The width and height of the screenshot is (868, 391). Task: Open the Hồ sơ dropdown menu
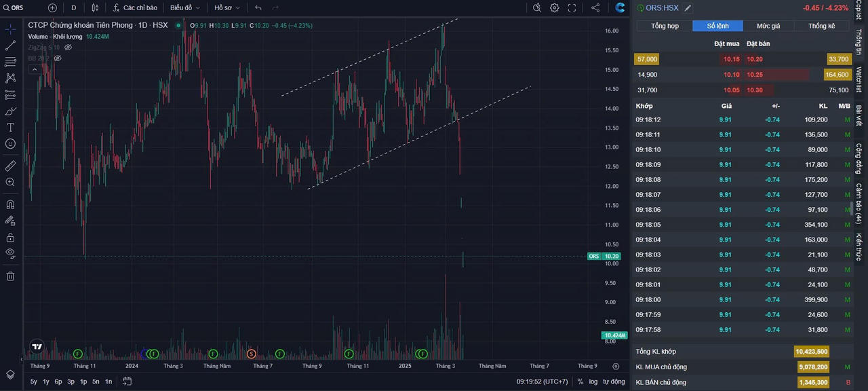point(226,7)
